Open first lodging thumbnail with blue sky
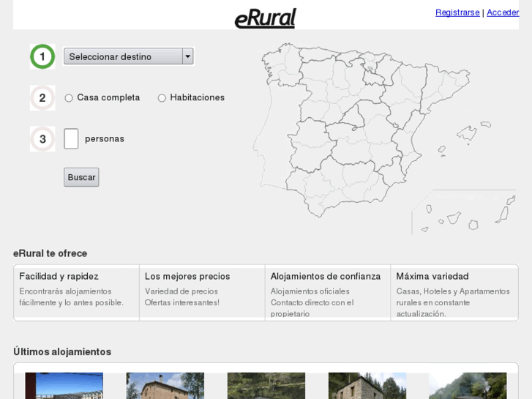The image size is (532, 399). pyautogui.click(x=64, y=386)
